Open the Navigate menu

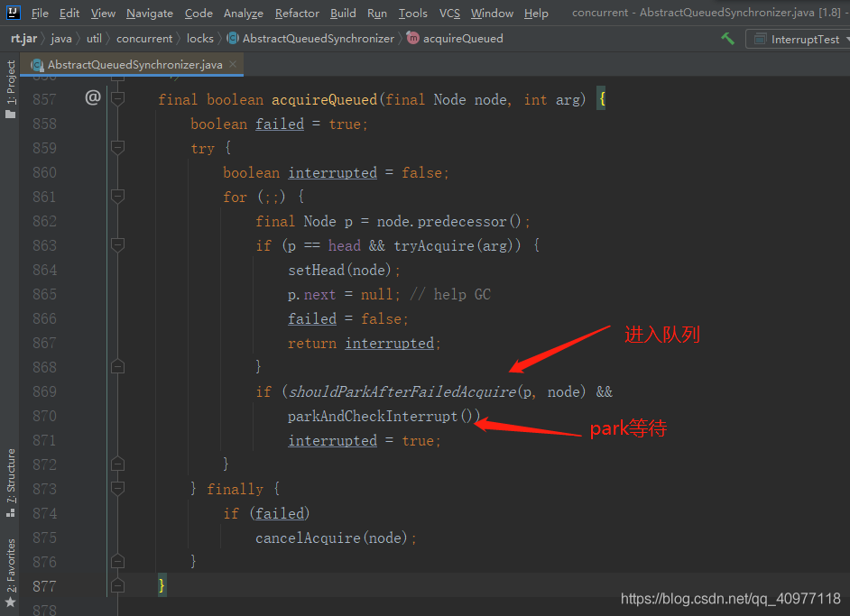[x=150, y=13]
